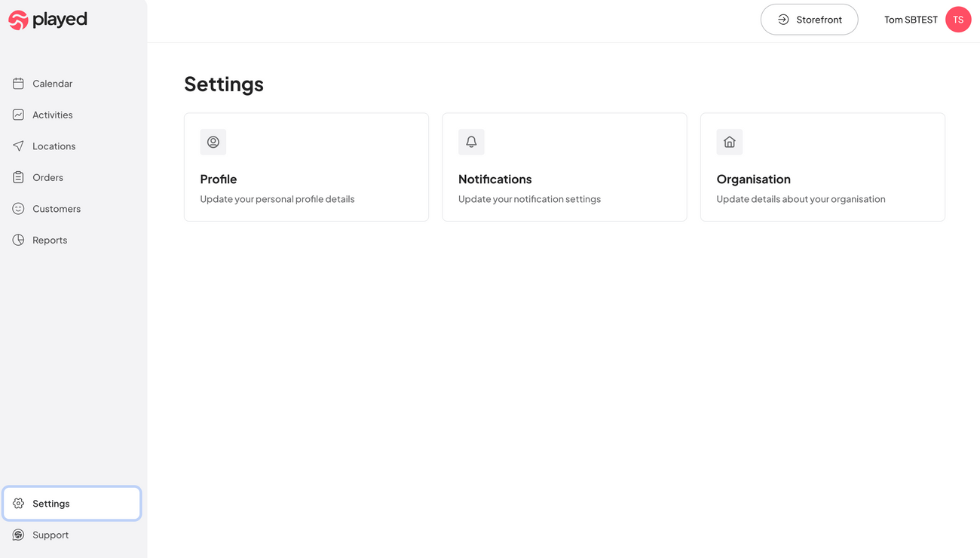
Task: Open the Organisation settings card
Action: tap(822, 167)
